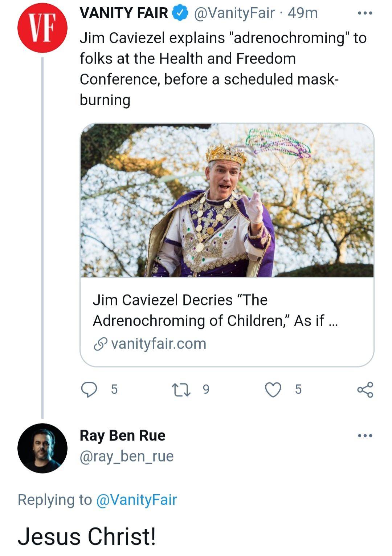392x556 pixels.
Task: Open Vanity Fair tweet's more options menu
Action: [365, 13]
